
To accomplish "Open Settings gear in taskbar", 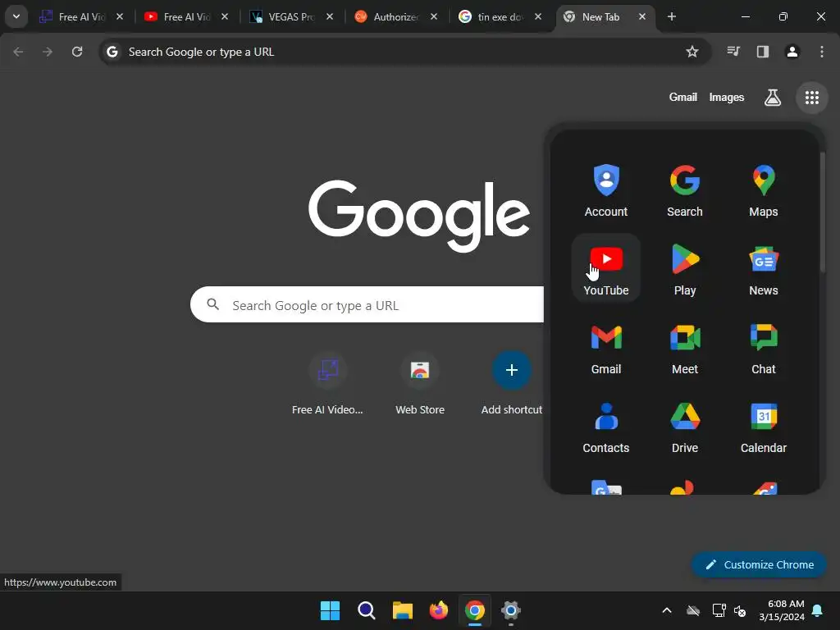I will pyautogui.click(x=511, y=610).
